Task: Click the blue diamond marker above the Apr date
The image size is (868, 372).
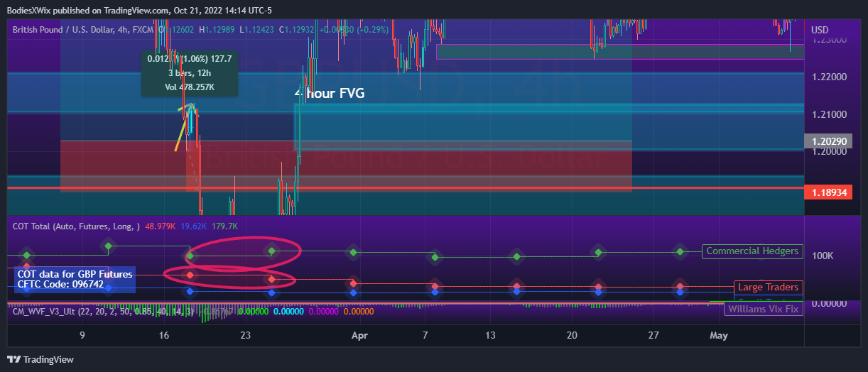Action: [353, 292]
